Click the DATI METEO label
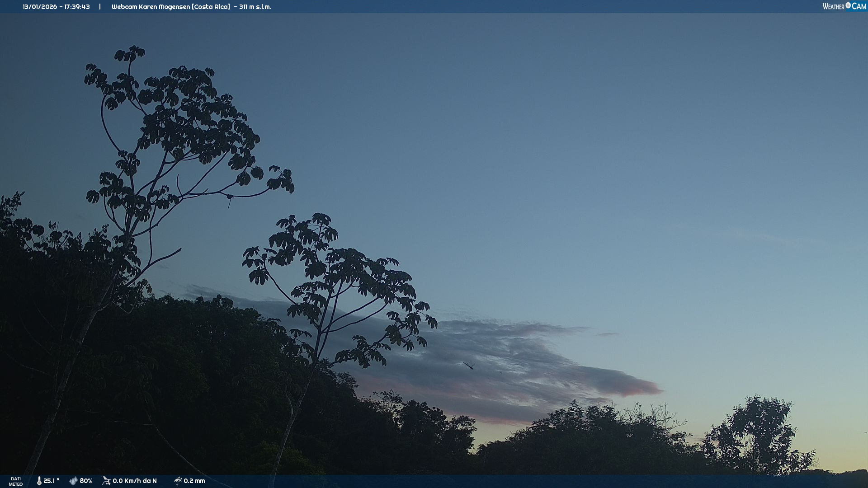The height and width of the screenshot is (488, 868). coord(16,481)
